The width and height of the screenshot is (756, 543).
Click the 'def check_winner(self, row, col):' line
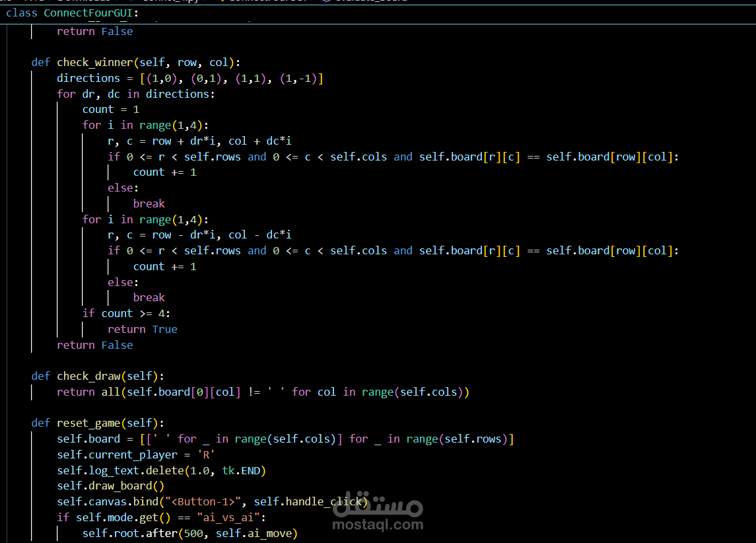[x=136, y=63]
